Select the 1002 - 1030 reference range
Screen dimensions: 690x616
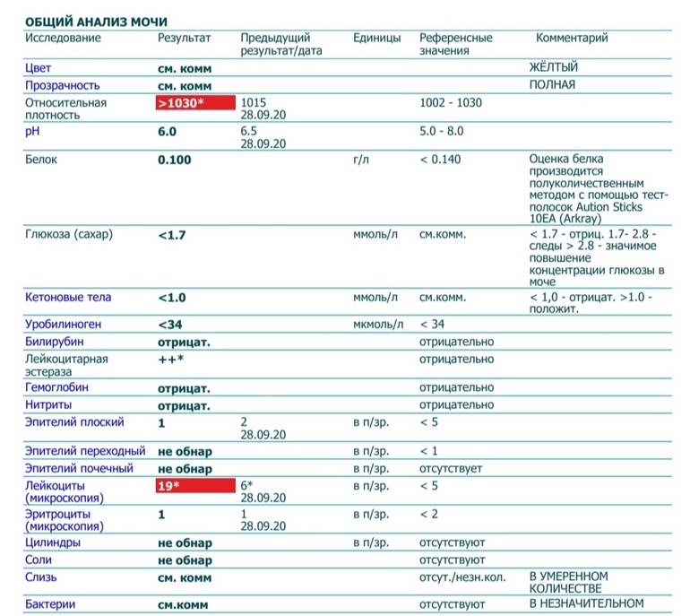(450, 103)
